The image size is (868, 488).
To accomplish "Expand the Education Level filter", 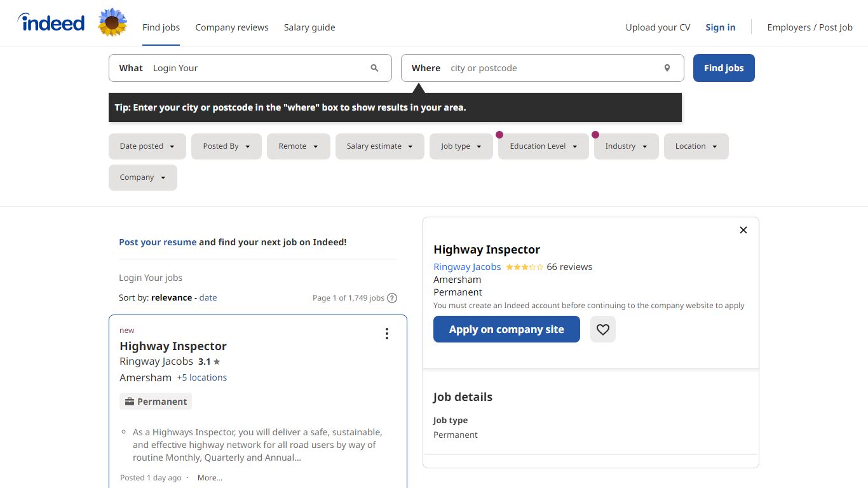I will (543, 146).
